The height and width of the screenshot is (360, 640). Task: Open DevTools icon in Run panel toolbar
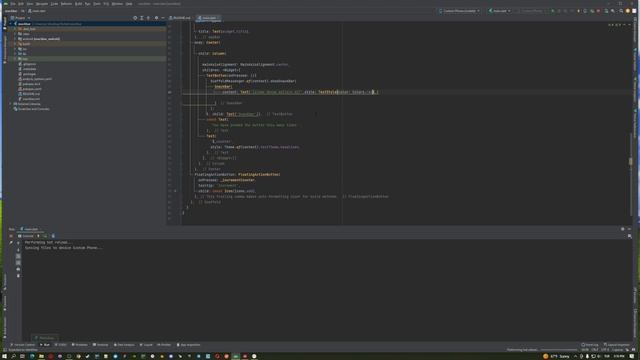tap(53, 236)
